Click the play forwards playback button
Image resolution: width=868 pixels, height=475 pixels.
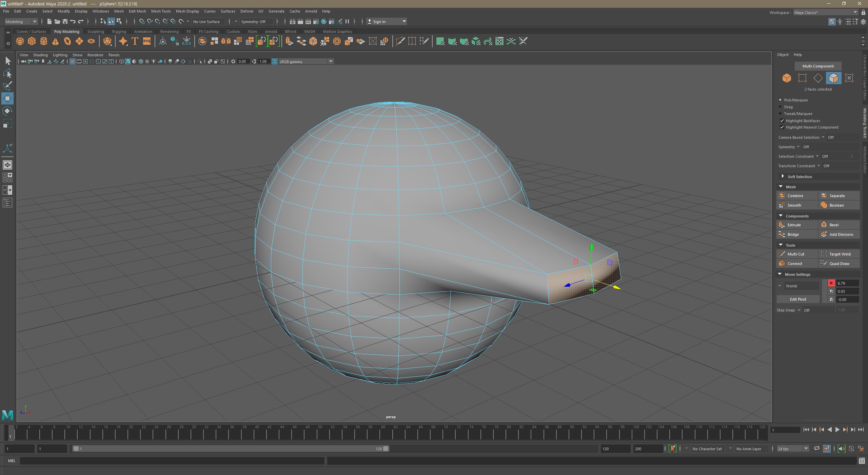click(837, 430)
